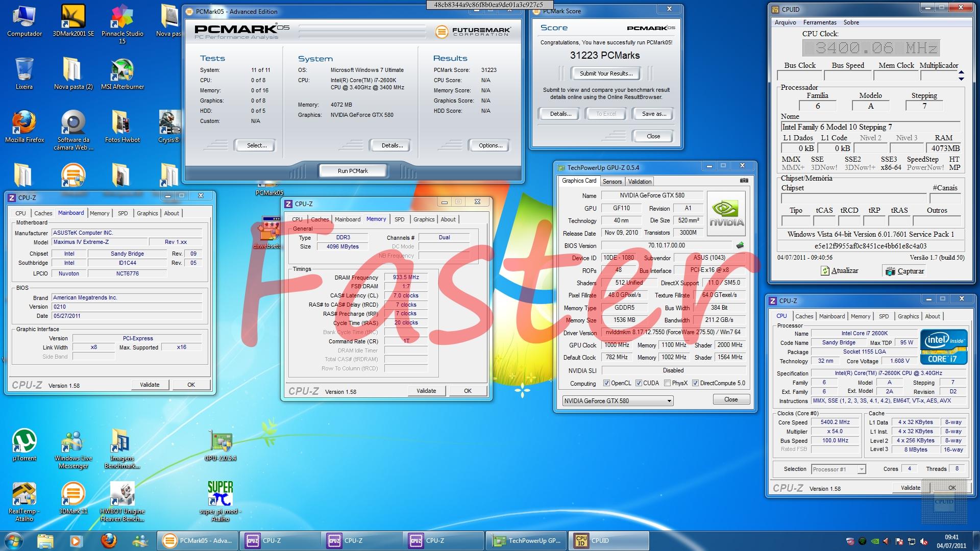The image size is (980, 551).
Task: Open 3DMark2001 SE desktop shortcut
Action: (73, 21)
